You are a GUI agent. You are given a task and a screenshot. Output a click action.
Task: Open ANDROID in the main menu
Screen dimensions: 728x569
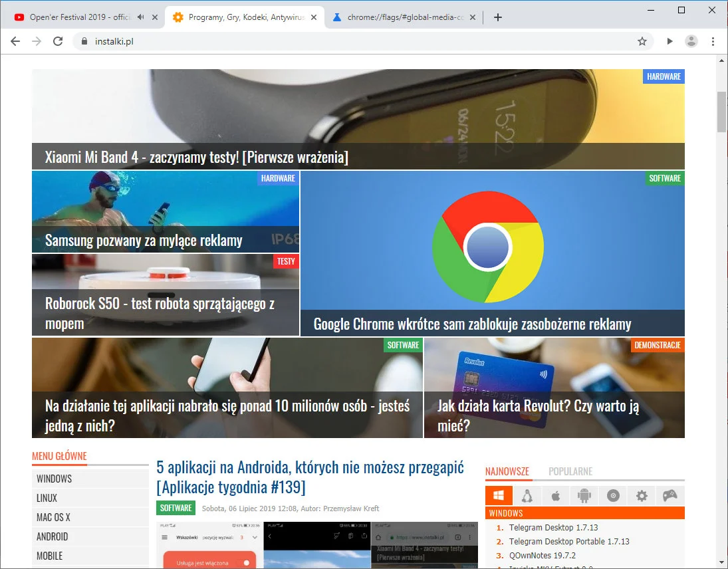pos(53,536)
